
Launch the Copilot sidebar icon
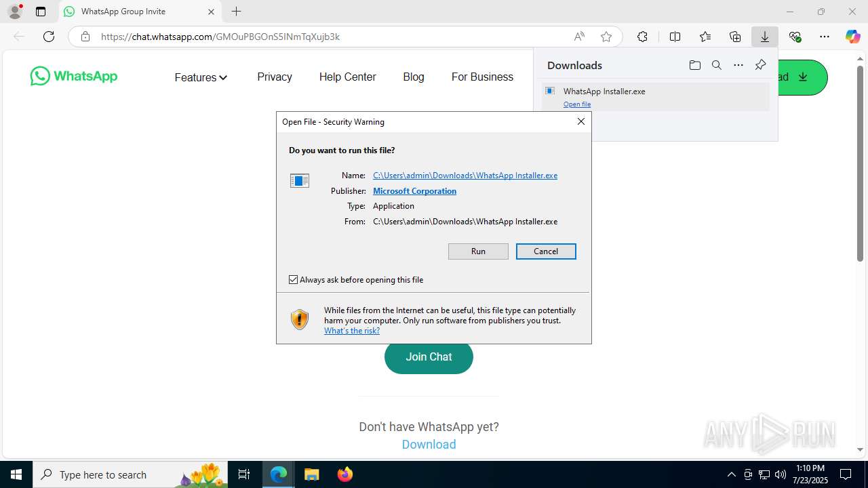[852, 37]
